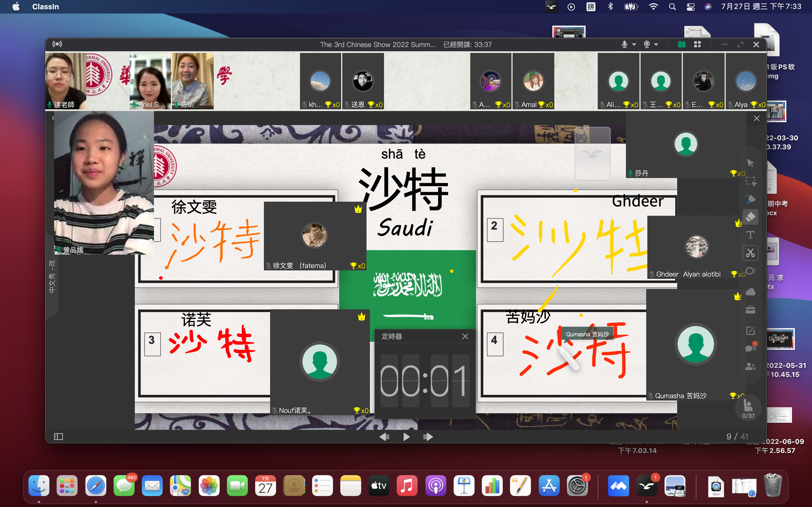Toggle the microphone in title bar
812x507 pixels.
pyautogui.click(x=625, y=44)
